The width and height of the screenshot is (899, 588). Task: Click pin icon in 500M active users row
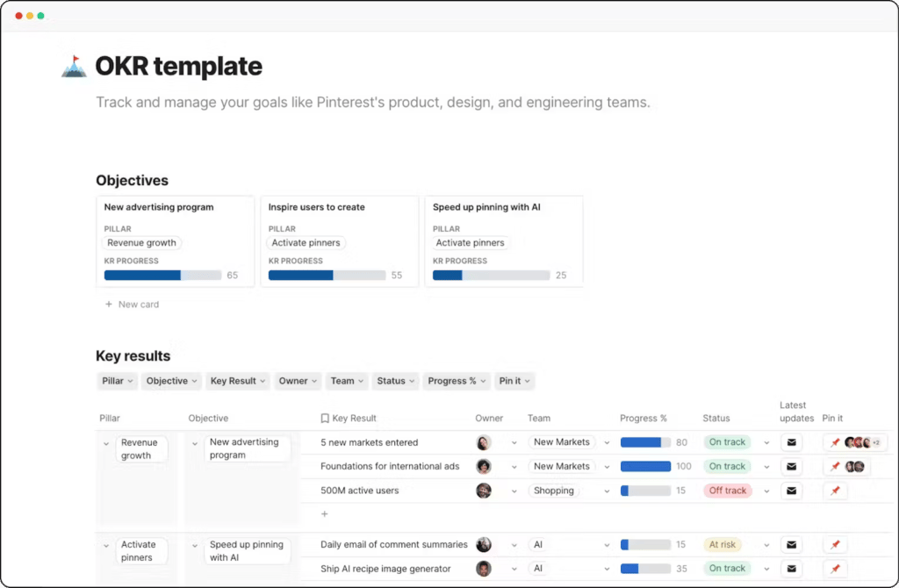(835, 491)
